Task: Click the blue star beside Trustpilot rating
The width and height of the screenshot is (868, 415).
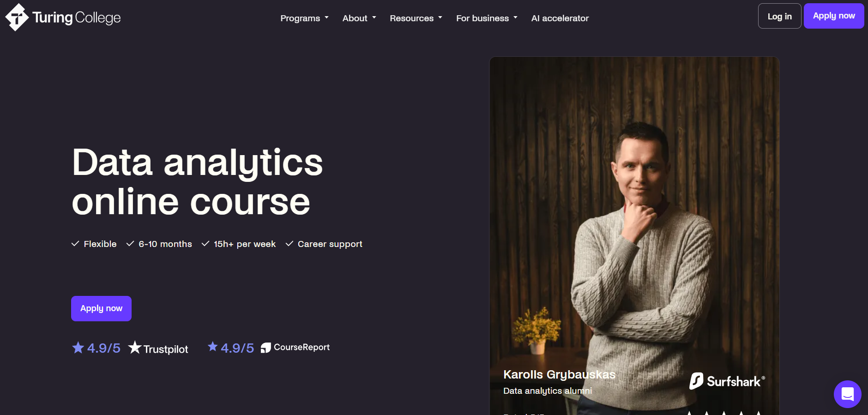Action: pos(78,348)
